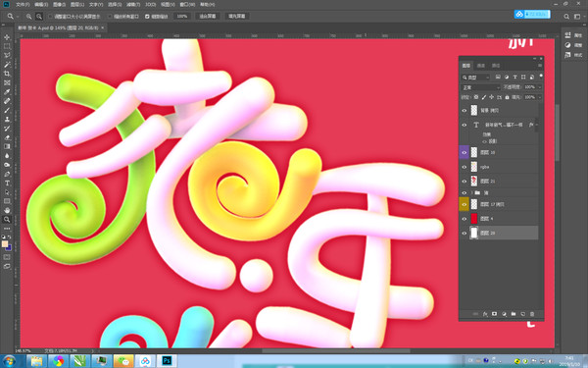This screenshot has height=368, width=588.
Task: Click the zoom in magnifier in options bar
Action: 28,16
